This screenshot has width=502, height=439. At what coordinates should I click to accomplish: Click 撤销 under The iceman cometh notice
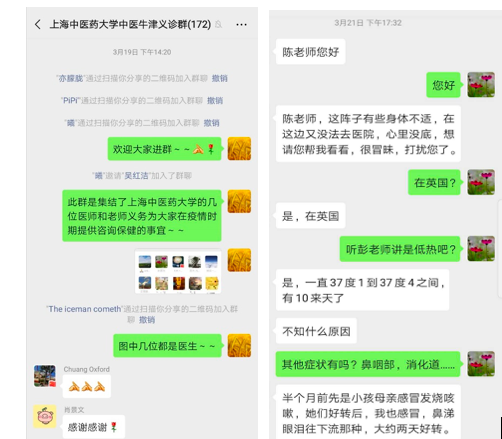(x=147, y=320)
